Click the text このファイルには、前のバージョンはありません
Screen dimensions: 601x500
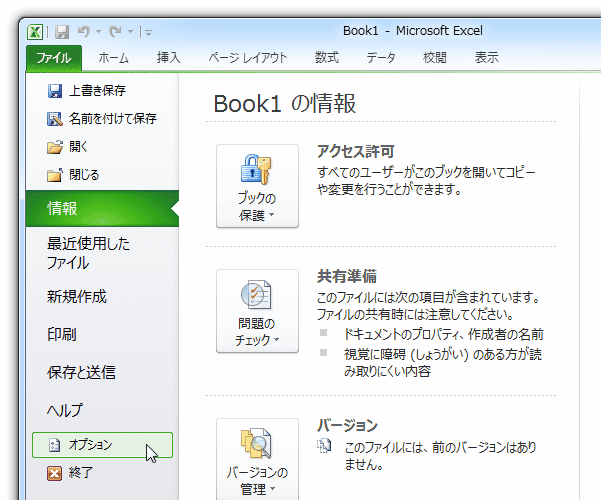[440, 456]
